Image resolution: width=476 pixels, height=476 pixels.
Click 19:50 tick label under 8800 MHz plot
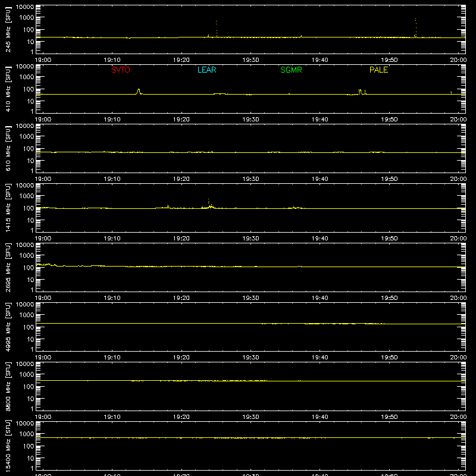click(389, 417)
